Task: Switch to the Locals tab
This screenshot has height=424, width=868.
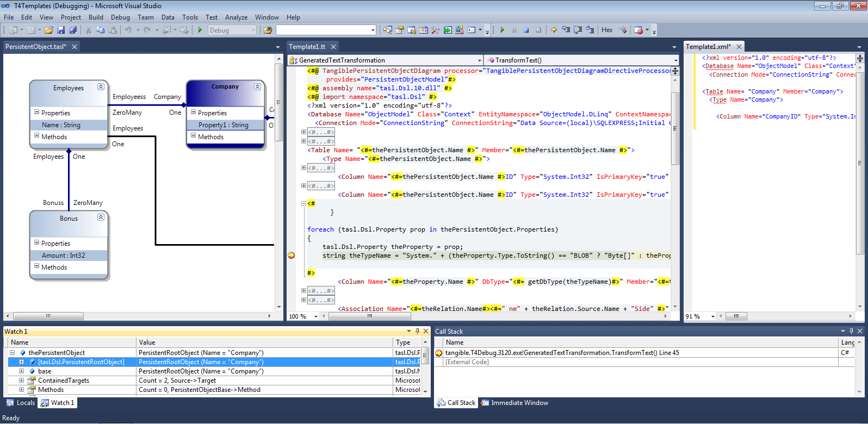Action: [21, 403]
